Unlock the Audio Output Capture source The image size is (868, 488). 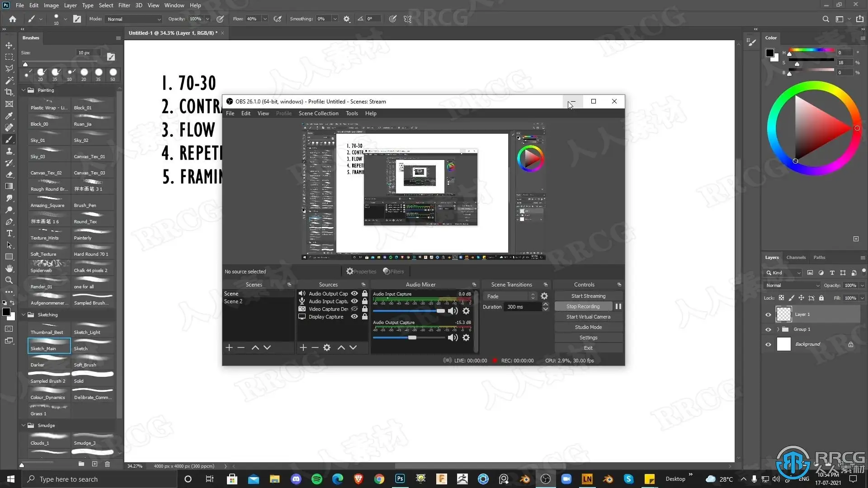point(365,294)
